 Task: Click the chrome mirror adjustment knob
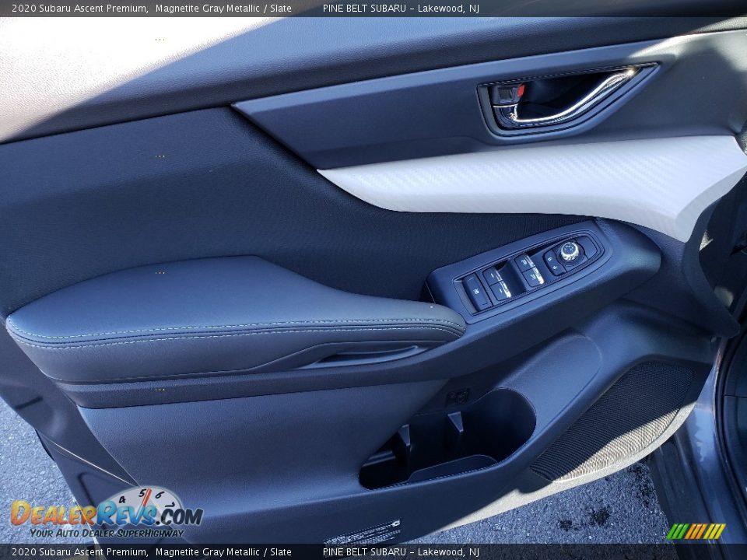(x=570, y=251)
